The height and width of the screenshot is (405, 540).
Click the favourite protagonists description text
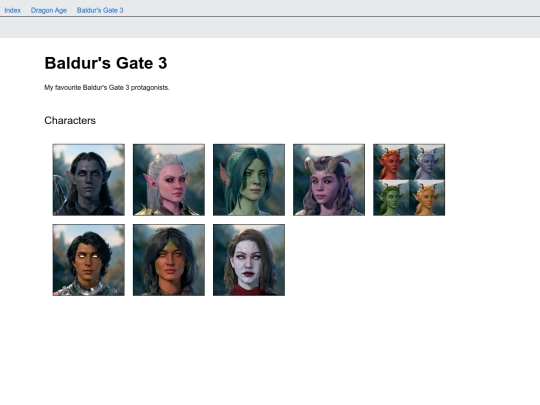(x=107, y=87)
